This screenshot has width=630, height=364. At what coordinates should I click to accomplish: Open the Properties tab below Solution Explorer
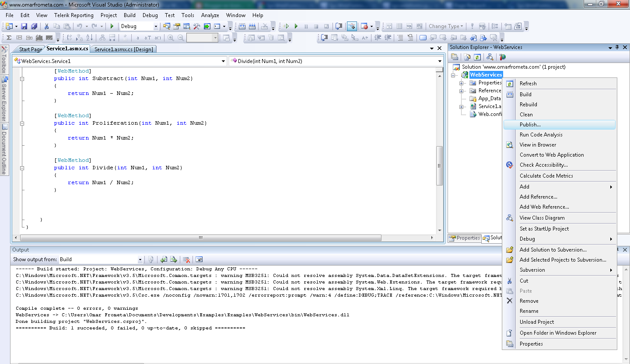(465, 238)
